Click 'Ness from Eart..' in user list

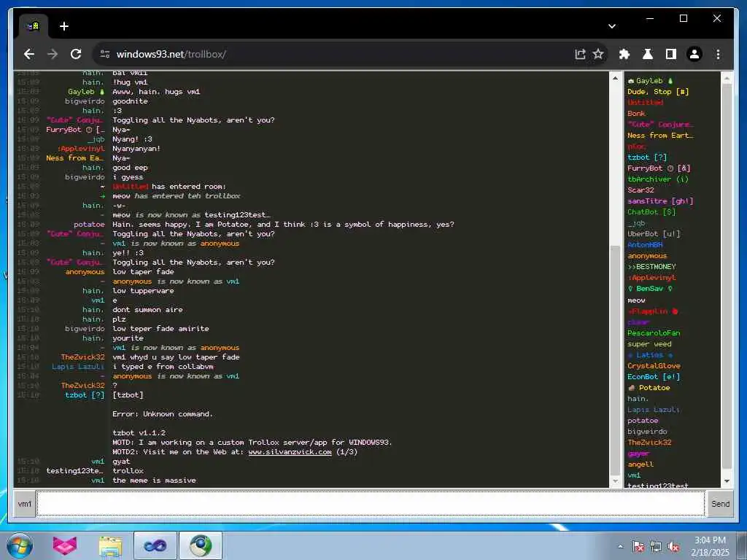[660, 135]
